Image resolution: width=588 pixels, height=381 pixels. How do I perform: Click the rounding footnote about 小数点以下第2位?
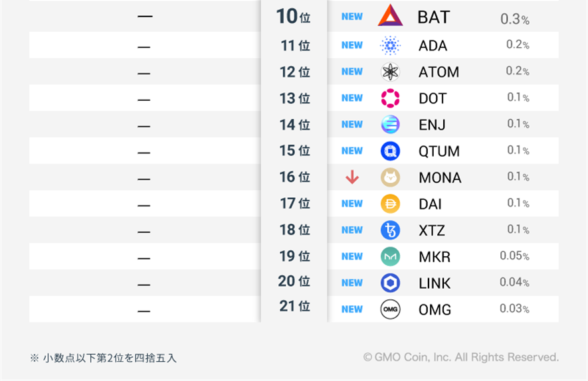pos(103,358)
